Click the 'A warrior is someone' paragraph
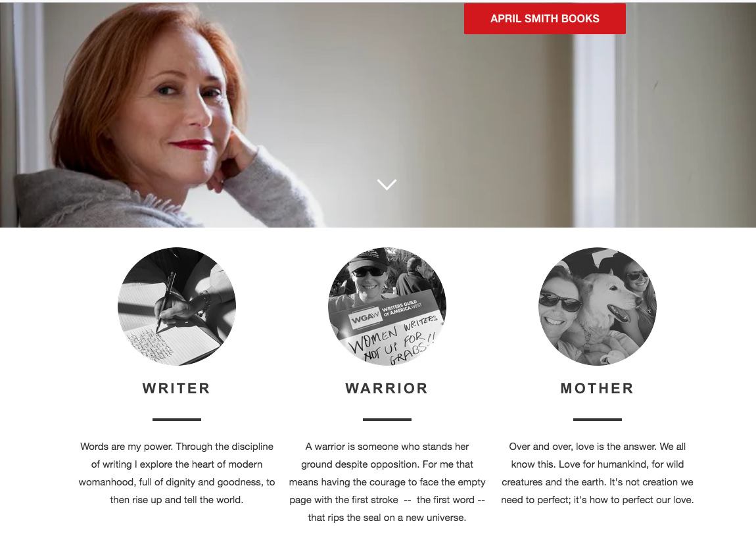 coord(387,482)
